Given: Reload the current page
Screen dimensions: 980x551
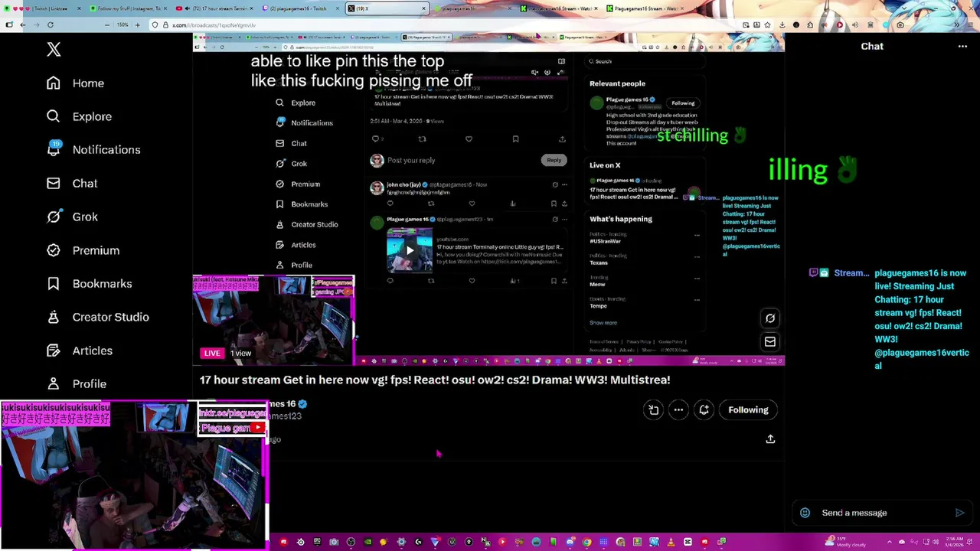Looking at the screenshot, I should point(51,25).
